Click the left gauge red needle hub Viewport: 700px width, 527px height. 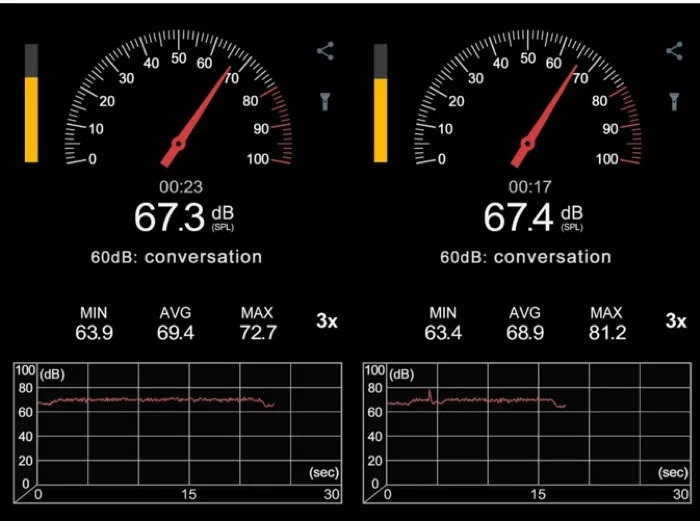pyautogui.click(x=179, y=144)
